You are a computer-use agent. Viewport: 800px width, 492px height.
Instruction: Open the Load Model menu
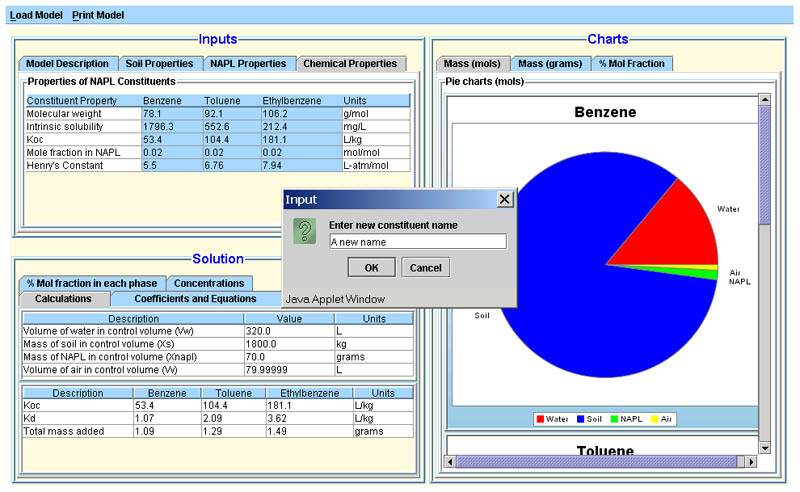(35, 16)
